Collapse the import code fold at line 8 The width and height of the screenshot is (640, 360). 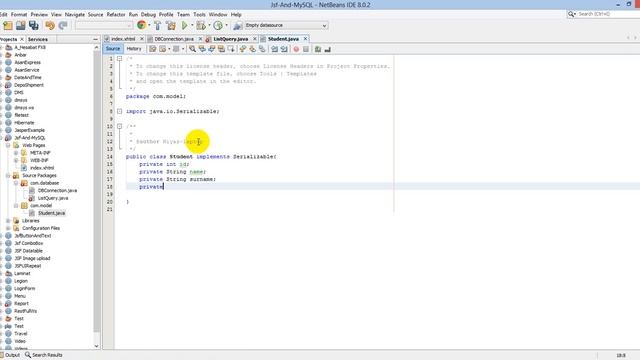pyautogui.click(x=120, y=111)
